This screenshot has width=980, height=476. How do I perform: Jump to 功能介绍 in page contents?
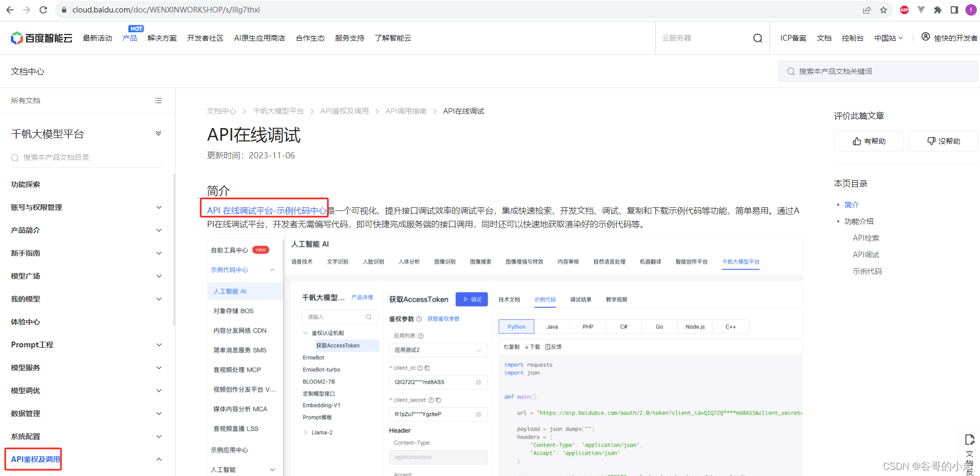[859, 221]
